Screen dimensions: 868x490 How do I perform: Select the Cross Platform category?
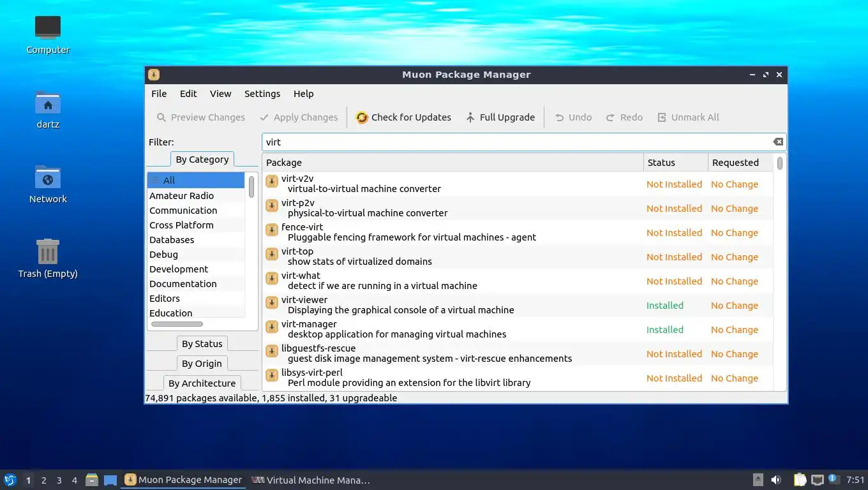coord(196,225)
